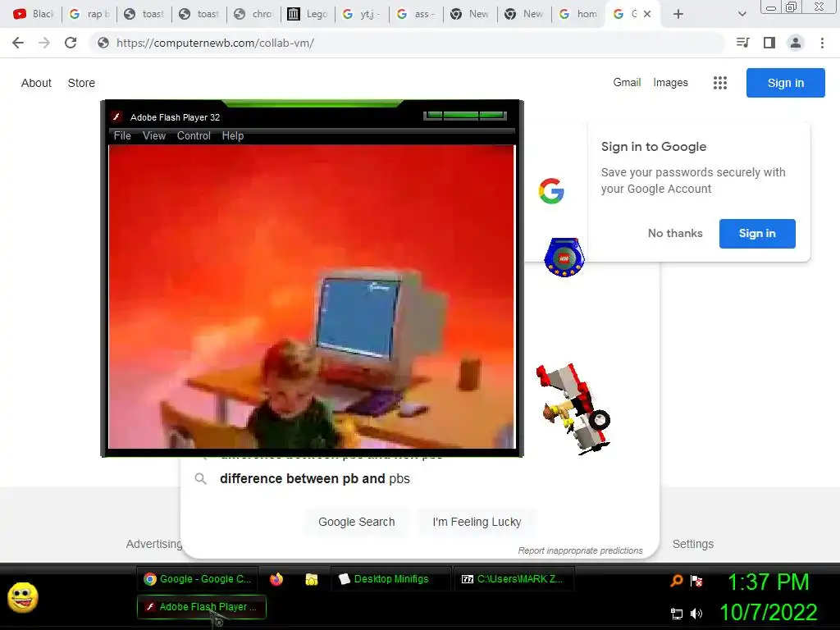840x630 pixels.
Task: Open the Chrome profile avatar icon
Action: point(796,43)
